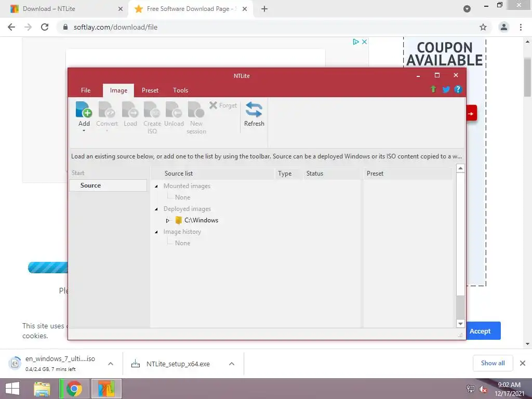Open options for the en_windows_7 ISO download
The width and height of the screenshot is (532, 399).
(x=111, y=364)
